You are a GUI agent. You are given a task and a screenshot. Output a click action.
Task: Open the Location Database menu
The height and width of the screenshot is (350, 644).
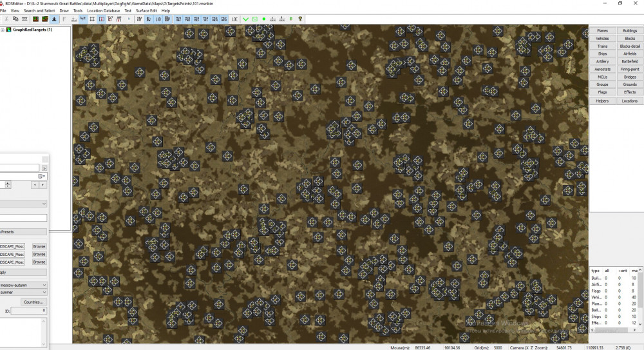pos(103,11)
